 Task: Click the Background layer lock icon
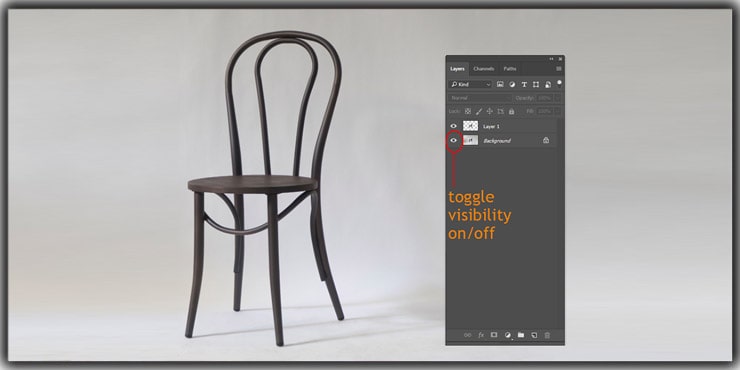pos(546,140)
